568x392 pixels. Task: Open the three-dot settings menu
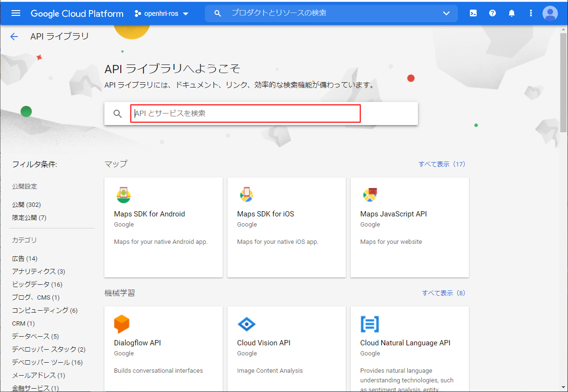[530, 13]
